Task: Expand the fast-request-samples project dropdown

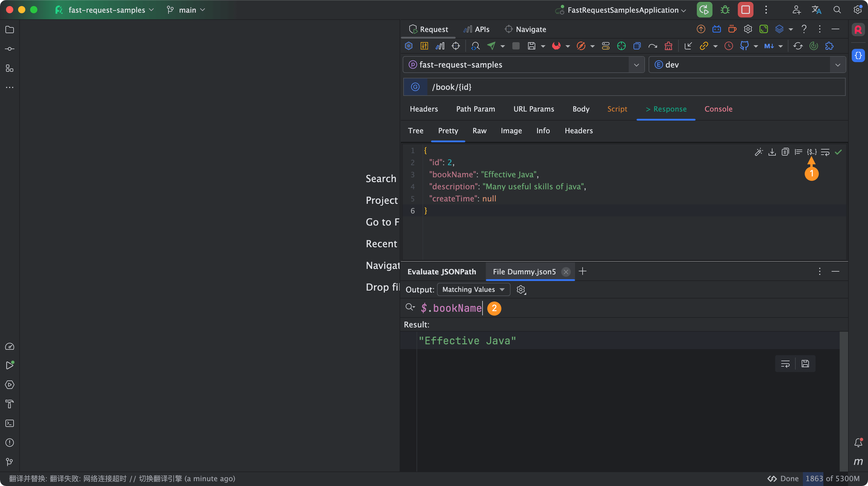Action: click(637, 65)
